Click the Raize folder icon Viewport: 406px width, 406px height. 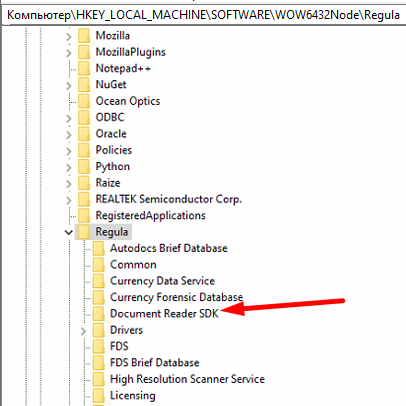(84, 182)
